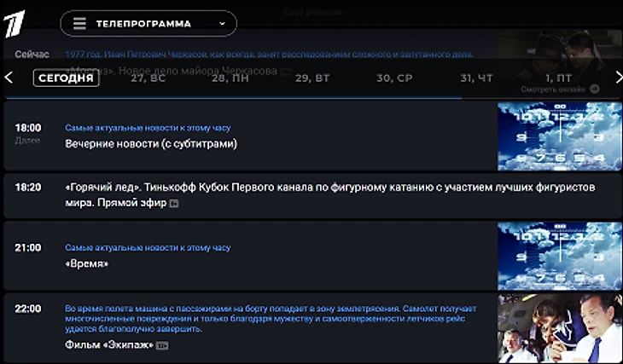
Task: Select the Сегодня day tab
Action: 67,78
